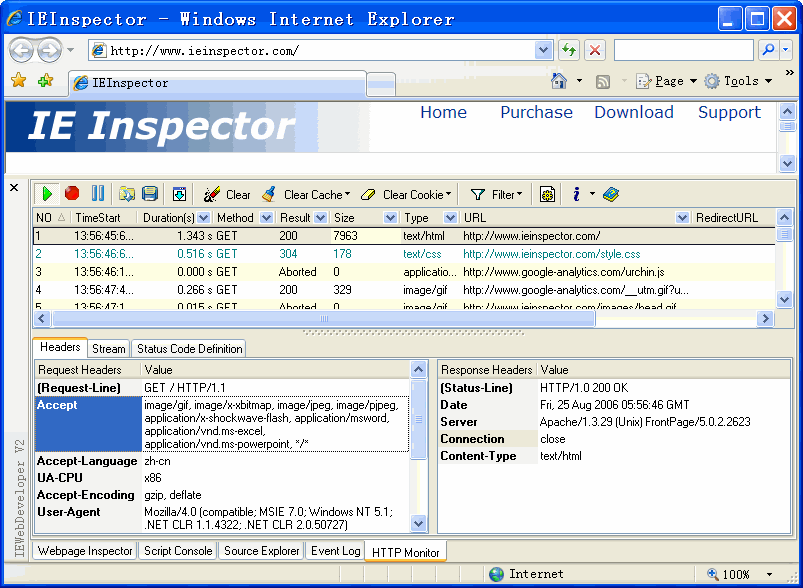The width and height of the screenshot is (803, 588).
Task: Click the Download link in site navigation
Action: pyautogui.click(x=634, y=112)
